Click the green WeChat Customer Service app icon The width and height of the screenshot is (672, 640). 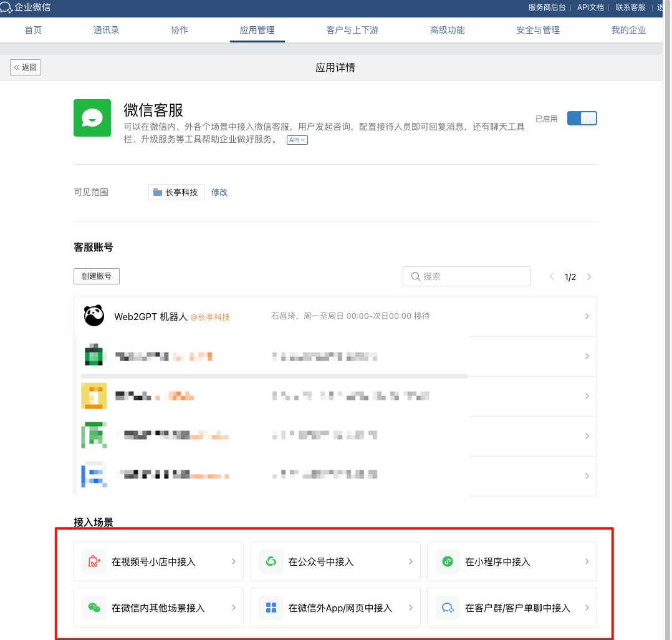(x=92, y=118)
